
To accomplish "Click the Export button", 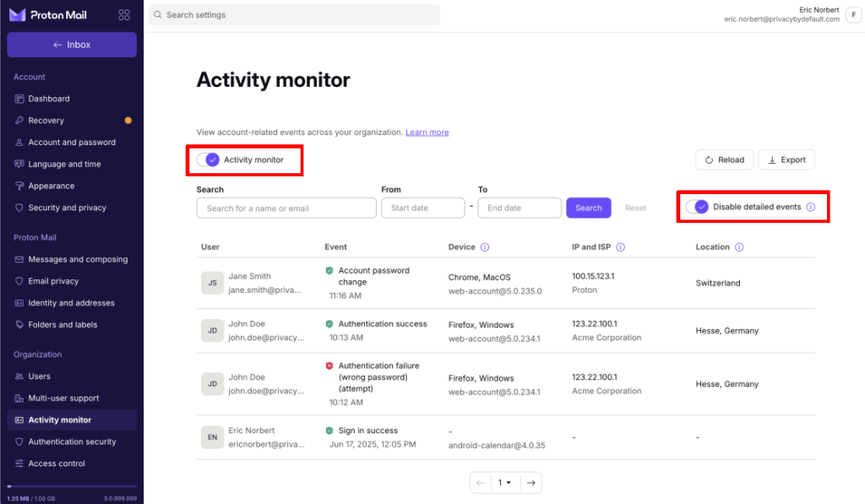I will [786, 160].
